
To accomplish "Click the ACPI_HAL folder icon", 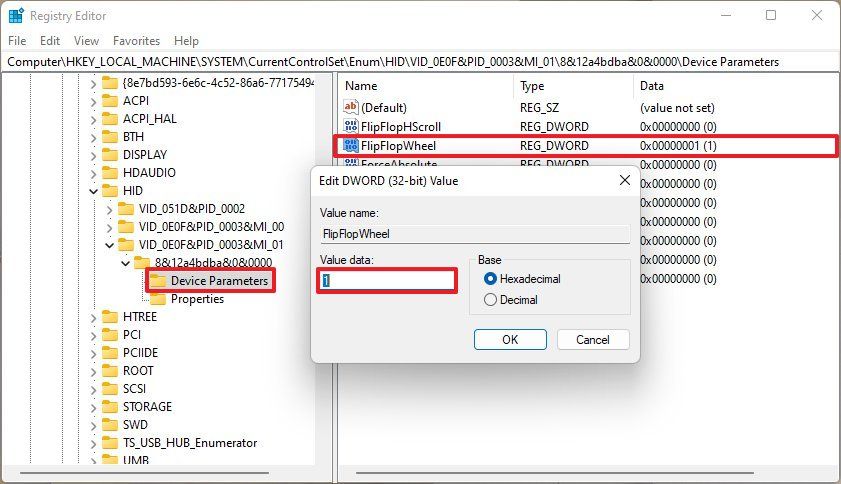I will click(110, 119).
